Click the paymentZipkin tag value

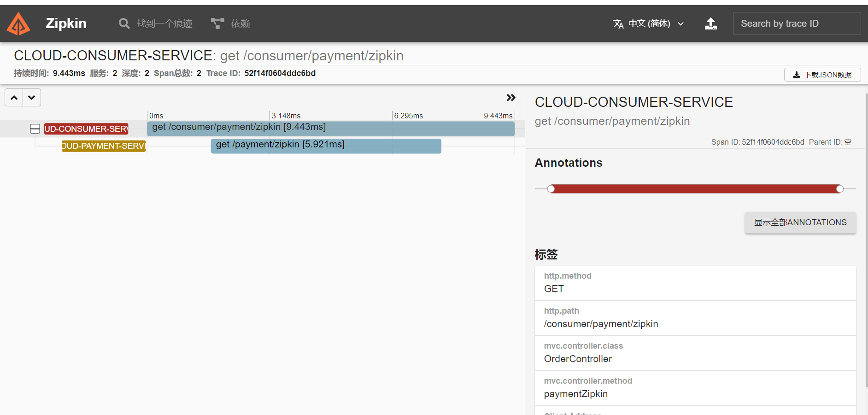tap(576, 394)
